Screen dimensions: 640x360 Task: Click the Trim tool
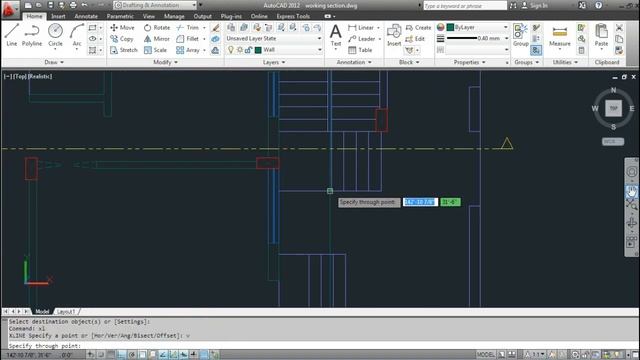pos(188,27)
